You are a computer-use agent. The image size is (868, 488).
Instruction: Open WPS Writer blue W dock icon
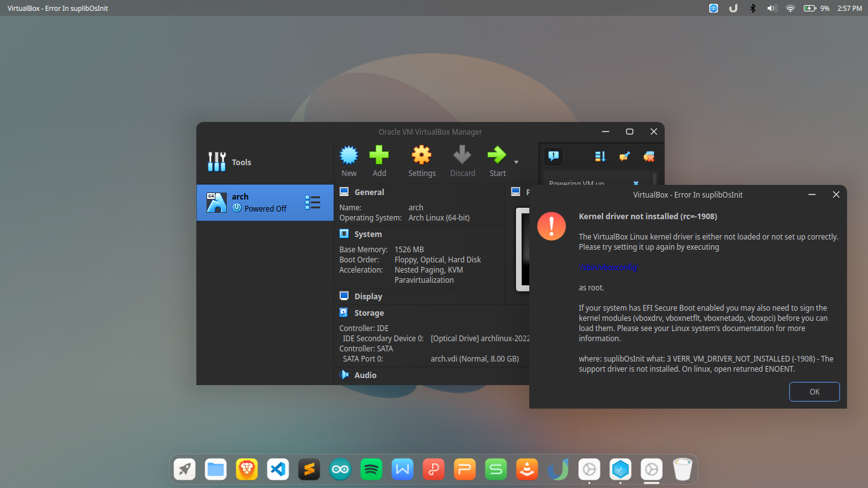point(403,470)
